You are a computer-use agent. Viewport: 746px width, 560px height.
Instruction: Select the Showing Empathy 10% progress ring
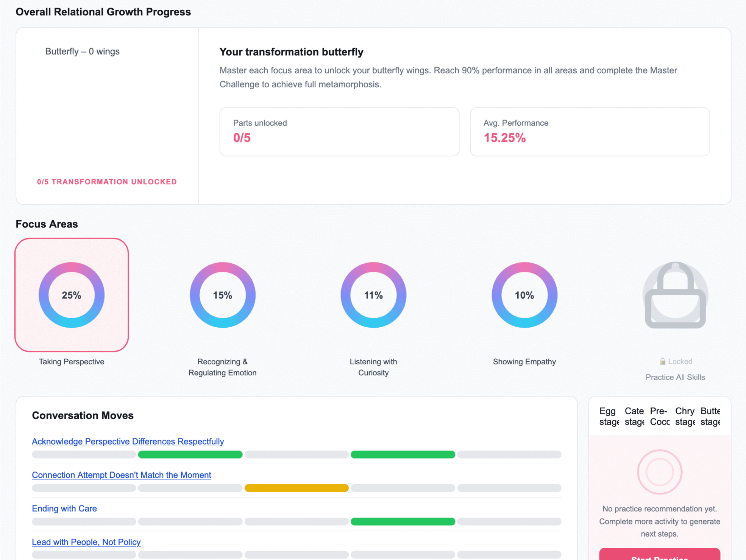pos(524,295)
